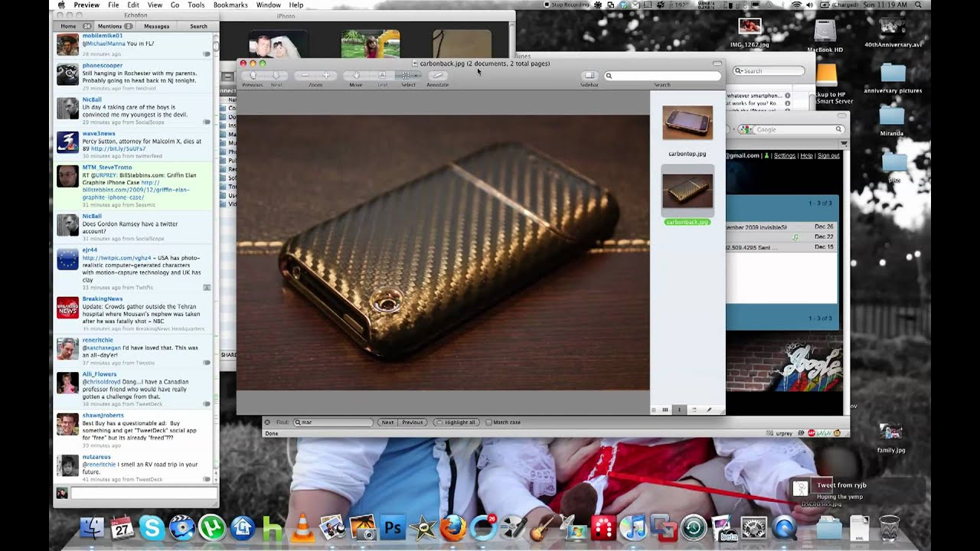The width and height of the screenshot is (980, 551).
Task: Open billstebbins.com link in MTM_SteveTrotto tweet
Action: click(136, 190)
